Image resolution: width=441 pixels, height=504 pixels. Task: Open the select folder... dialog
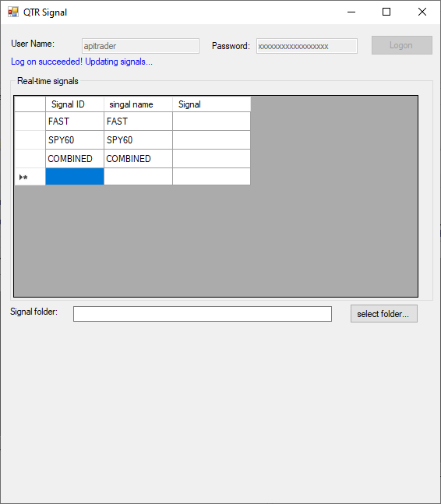coord(384,314)
